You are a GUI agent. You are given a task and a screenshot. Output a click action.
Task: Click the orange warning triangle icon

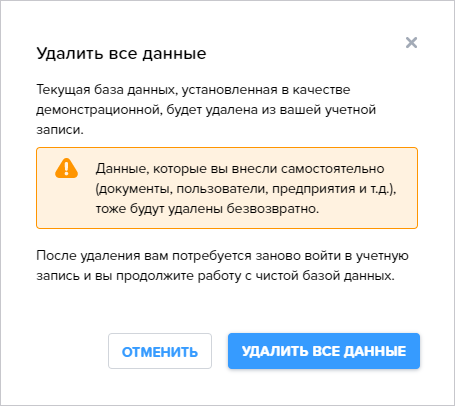pyautogui.click(x=66, y=168)
